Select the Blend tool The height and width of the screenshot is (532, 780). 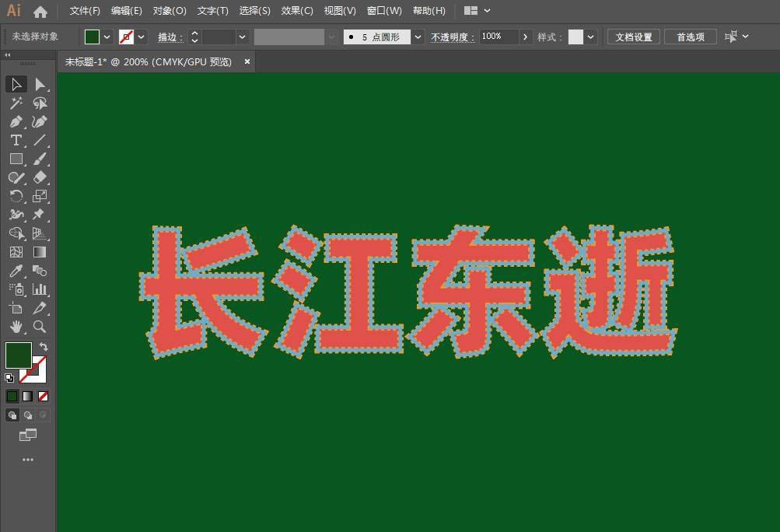(x=40, y=271)
